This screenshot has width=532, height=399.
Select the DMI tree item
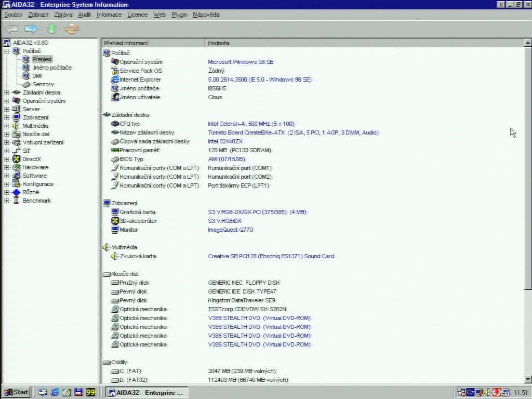(x=37, y=76)
